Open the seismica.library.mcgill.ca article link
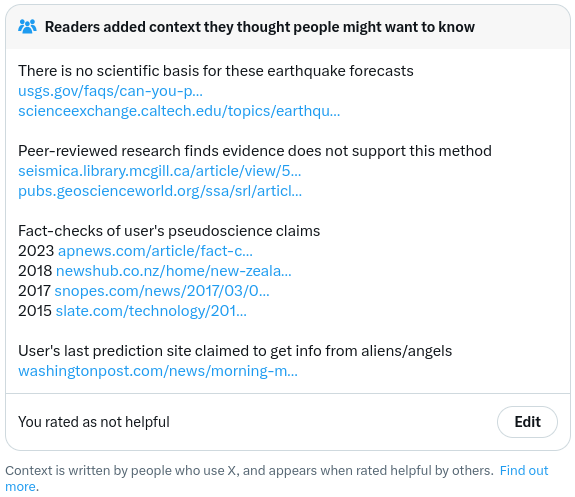The image size is (575, 497). coord(160,171)
